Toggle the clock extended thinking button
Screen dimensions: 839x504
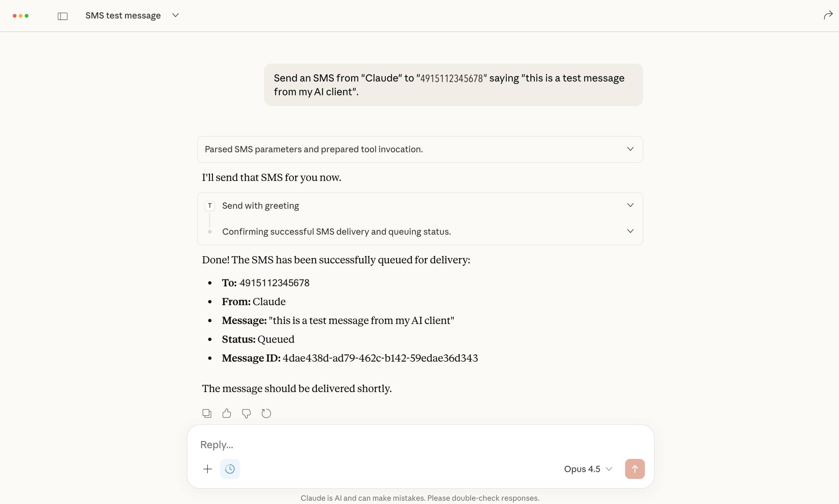(x=230, y=469)
